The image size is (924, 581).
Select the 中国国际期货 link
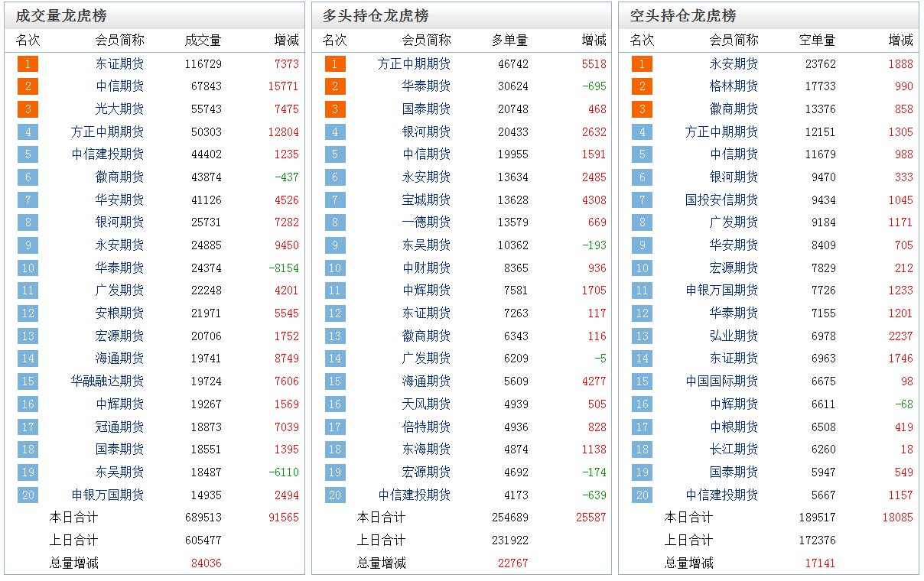[x=722, y=381]
